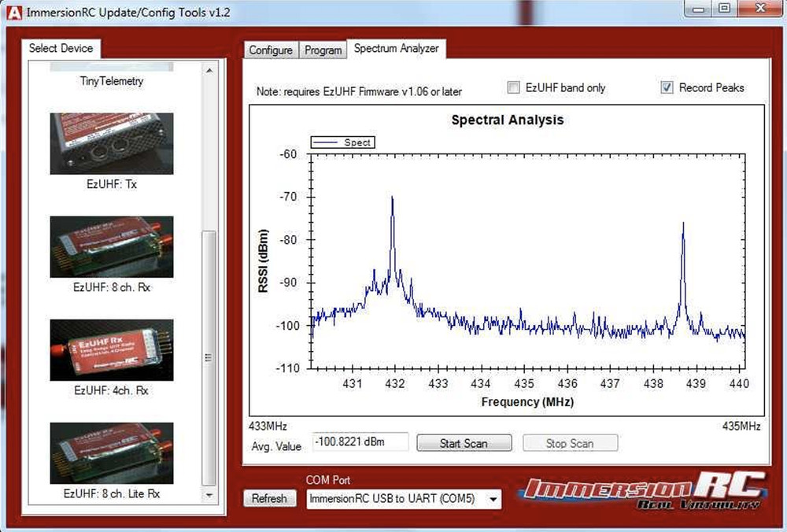Select the TinyTelemetry device entry
This screenshot has height=532, width=787.
click(112, 79)
